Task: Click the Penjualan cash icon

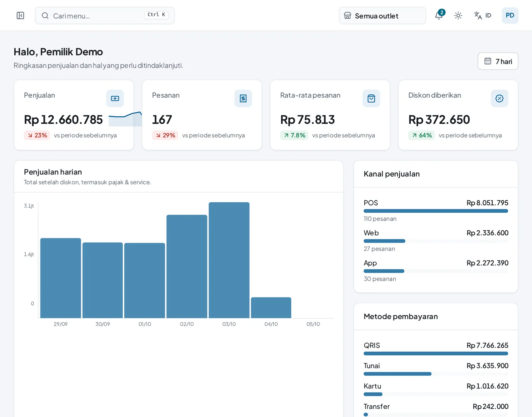Action: (115, 98)
